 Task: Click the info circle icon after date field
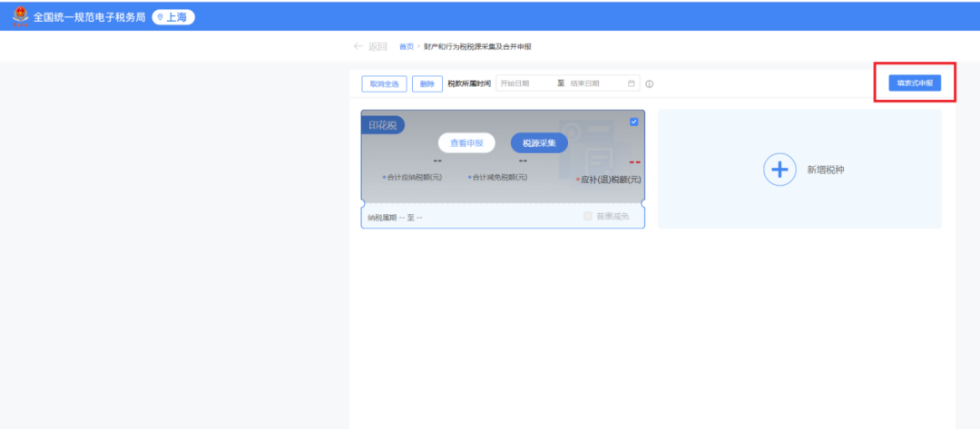pos(650,84)
